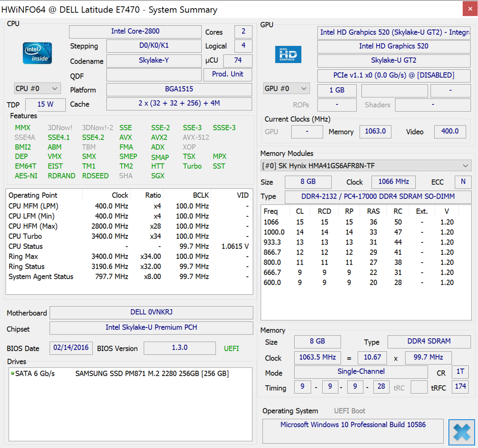Image resolution: width=478 pixels, height=448 pixels.
Task: Click the 1066 MHz module clock field
Action: click(394, 182)
